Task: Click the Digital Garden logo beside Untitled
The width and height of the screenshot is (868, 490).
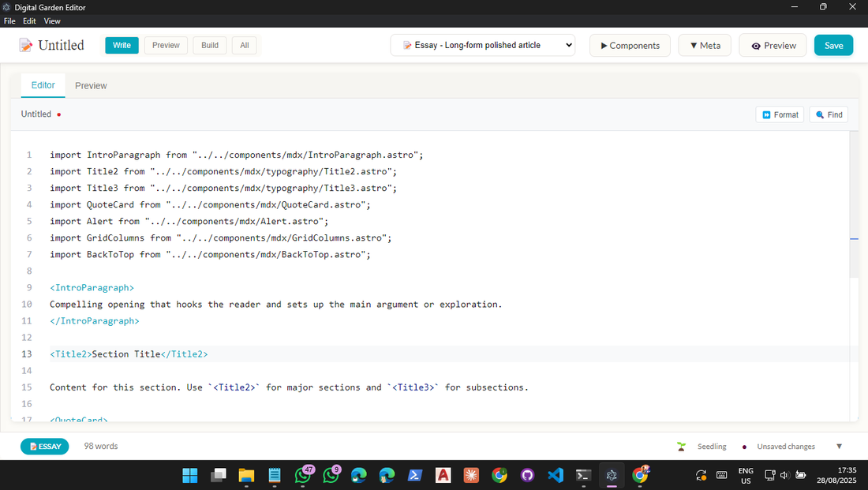Action: tap(24, 45)
